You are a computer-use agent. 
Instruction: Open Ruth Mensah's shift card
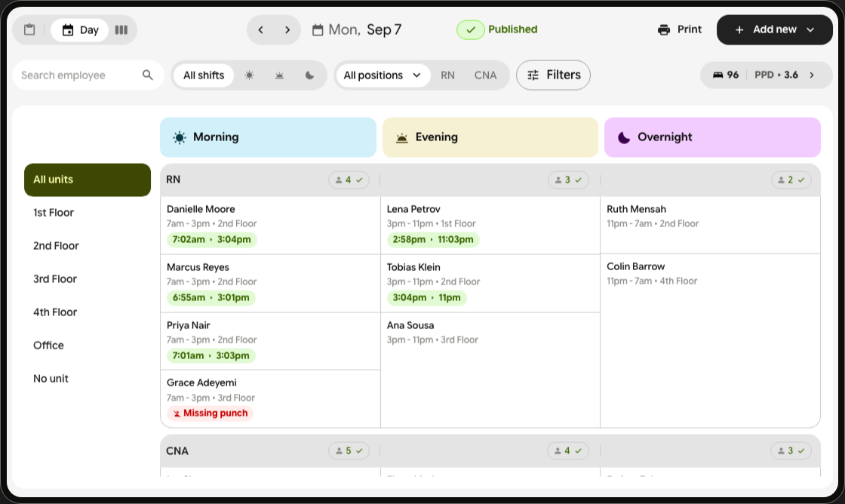(x=710, y=225)
